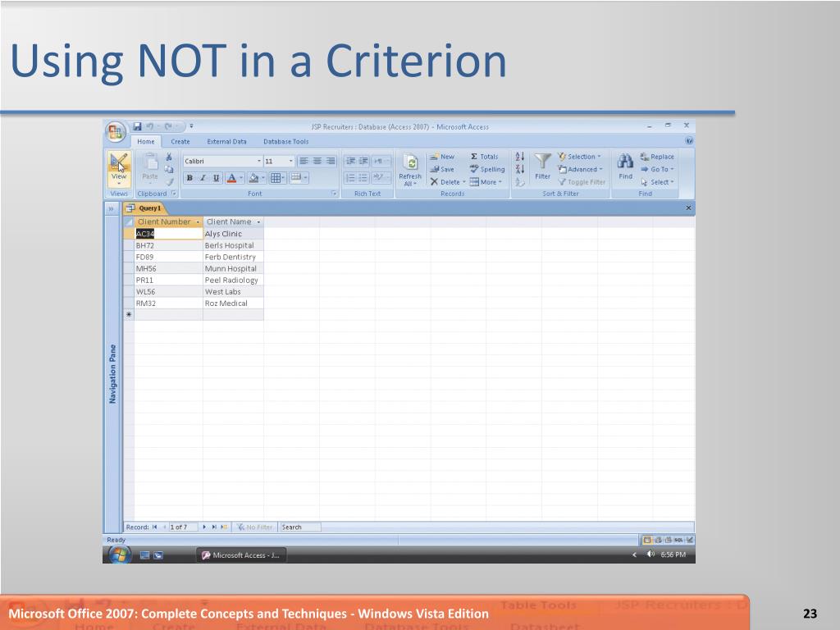The image size is (840, 630).
Task: Save using the Quick Access Toolbar icon
Action: [137, 126]
